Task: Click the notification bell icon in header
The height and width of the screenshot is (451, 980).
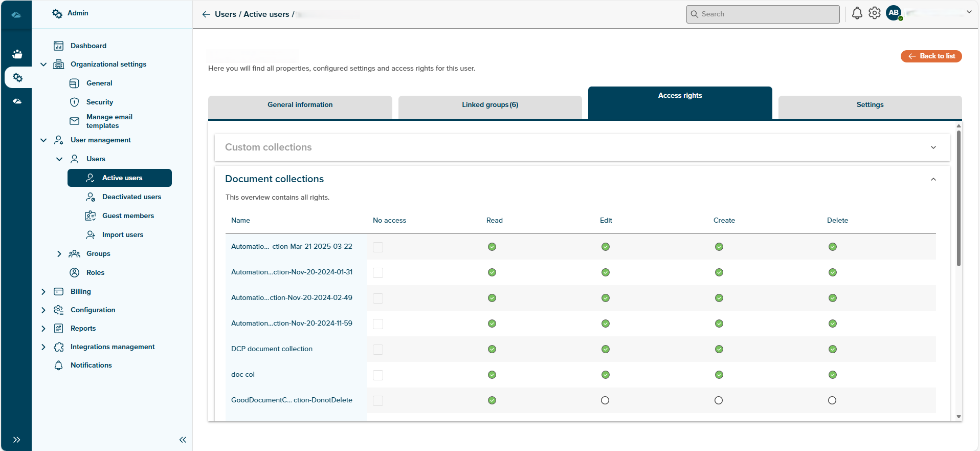Action: pos(857,13)
